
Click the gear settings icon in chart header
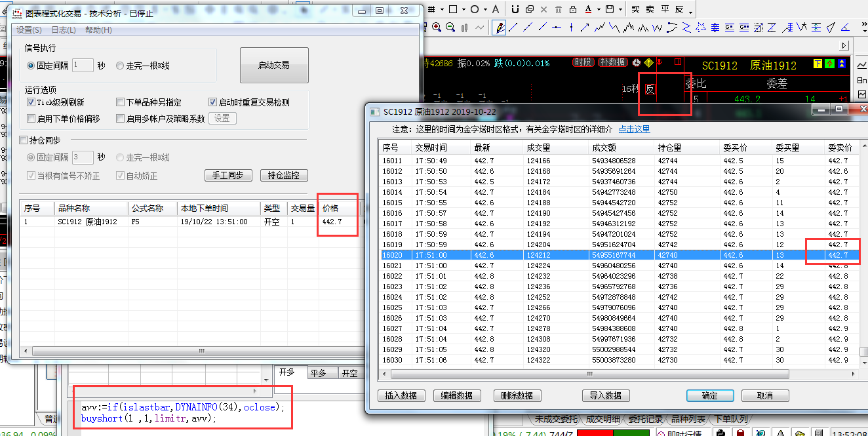tap(636, 63)
